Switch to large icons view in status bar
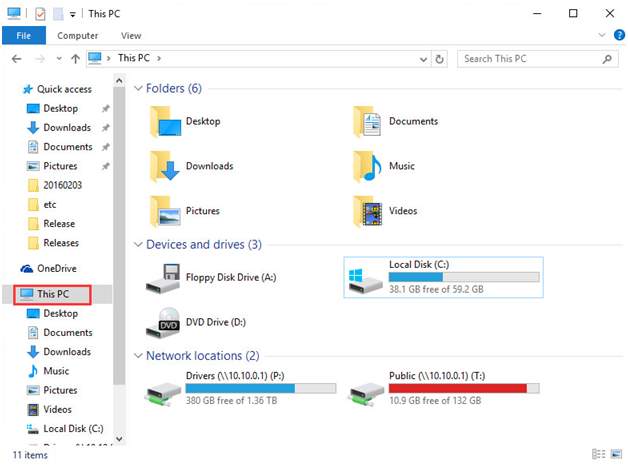The width and height of the screenshot is (628, 466). coord(616,454)
